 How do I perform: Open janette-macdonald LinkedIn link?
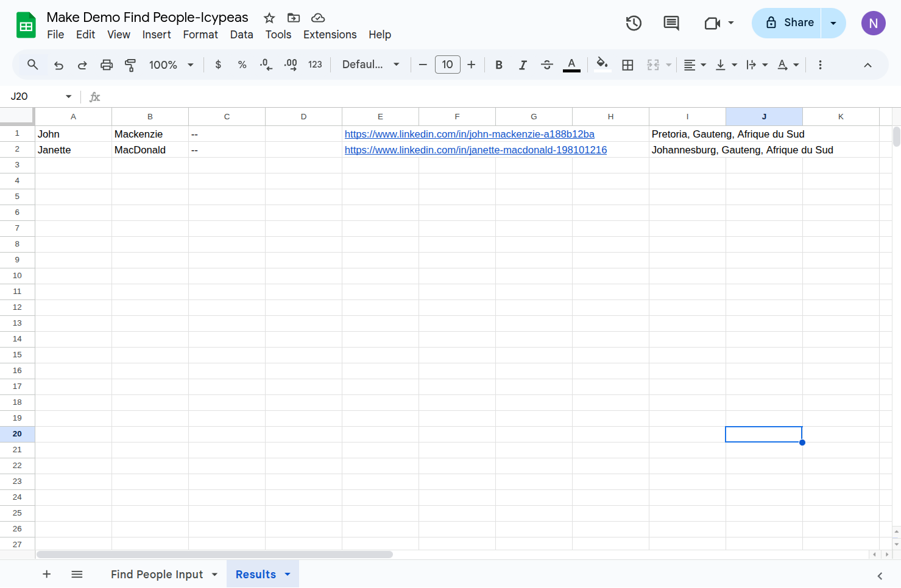(x=476, y=150)
